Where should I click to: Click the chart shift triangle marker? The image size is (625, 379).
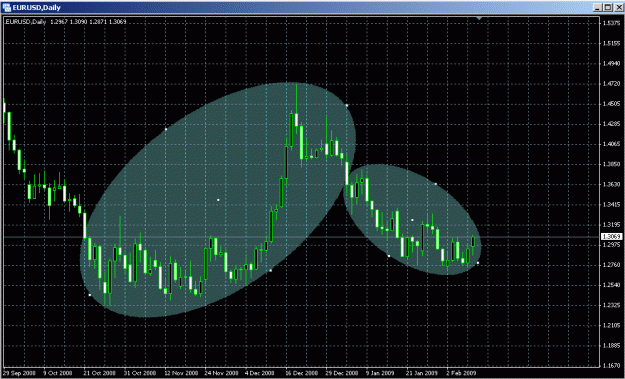479,18
